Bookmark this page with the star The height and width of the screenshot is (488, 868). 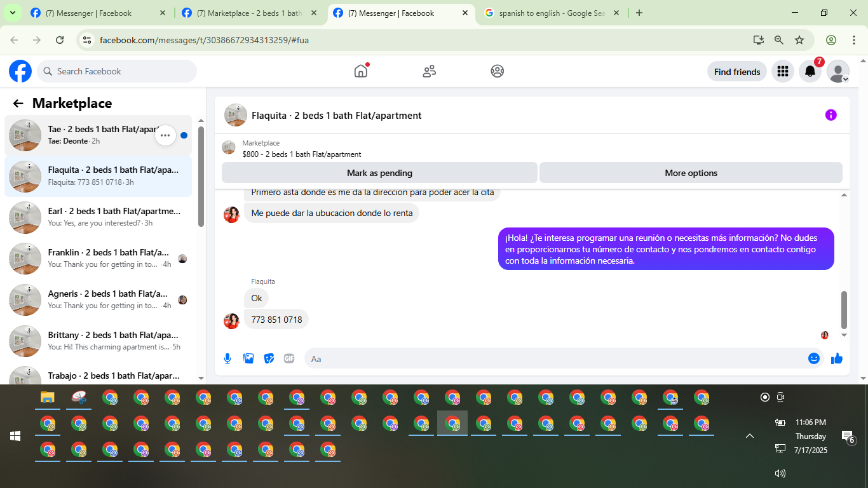pyautogui.click(x=799, y=40)
